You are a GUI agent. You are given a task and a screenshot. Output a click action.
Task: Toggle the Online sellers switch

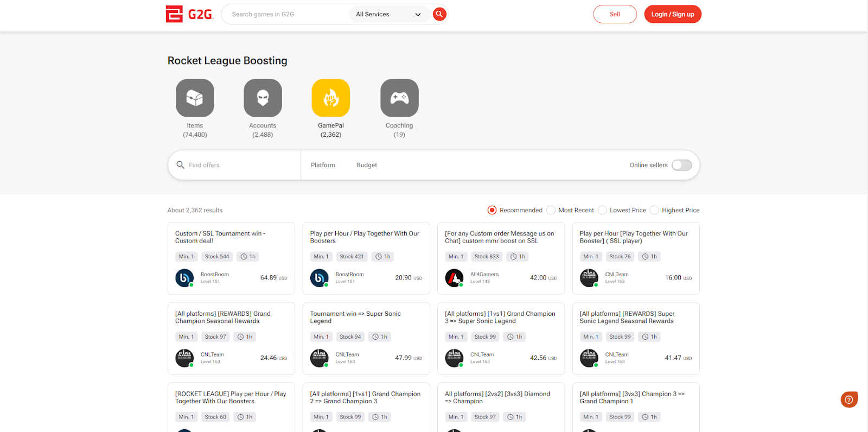pos(681,165)
